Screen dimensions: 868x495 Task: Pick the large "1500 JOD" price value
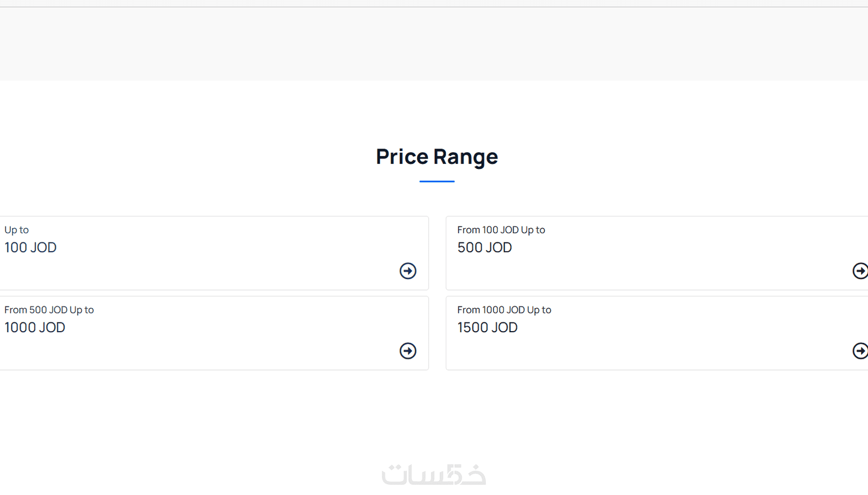coord(488,328)
